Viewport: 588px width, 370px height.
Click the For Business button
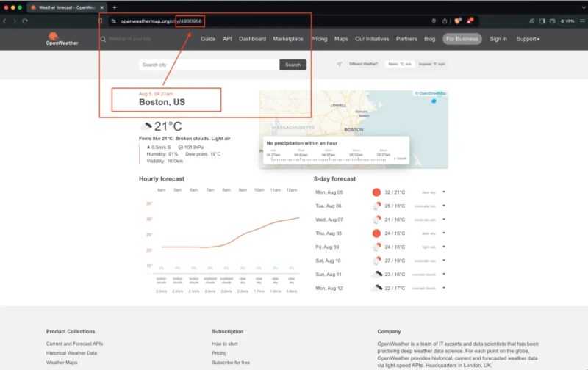(x=462, y=39)
